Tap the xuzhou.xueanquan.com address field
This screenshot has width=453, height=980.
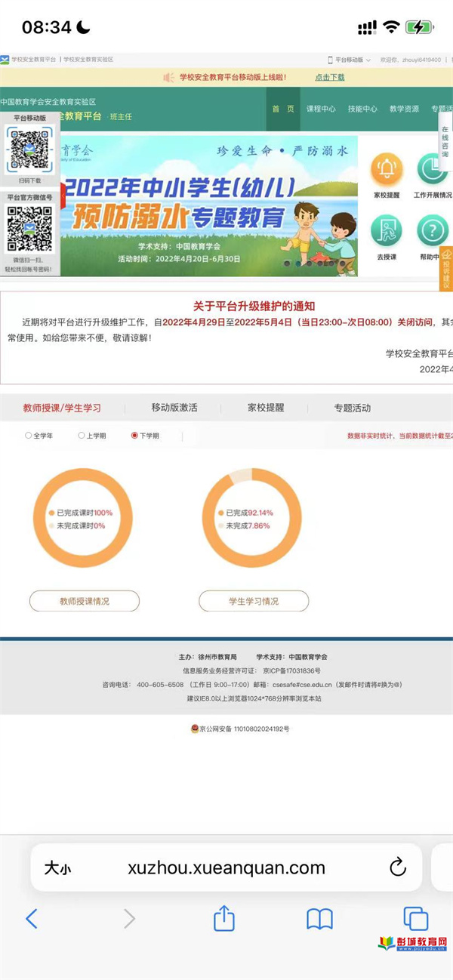tap(226, 868)
